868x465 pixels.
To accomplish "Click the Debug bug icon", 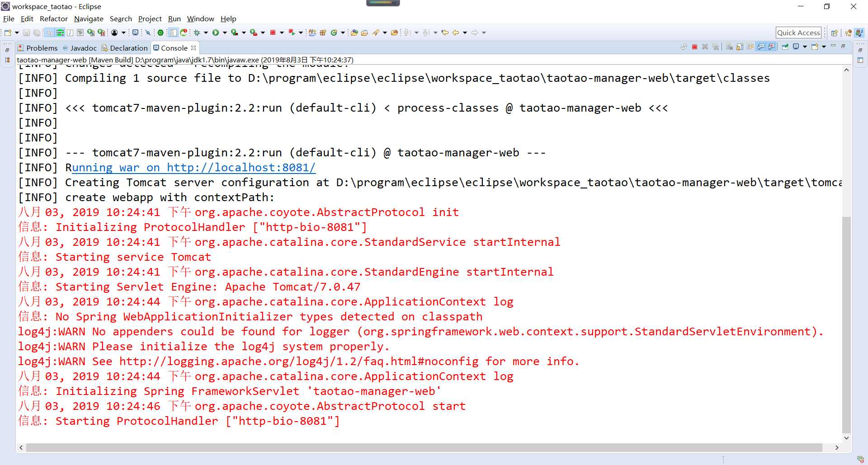I will pyautogui.click(x=197, y=33).
